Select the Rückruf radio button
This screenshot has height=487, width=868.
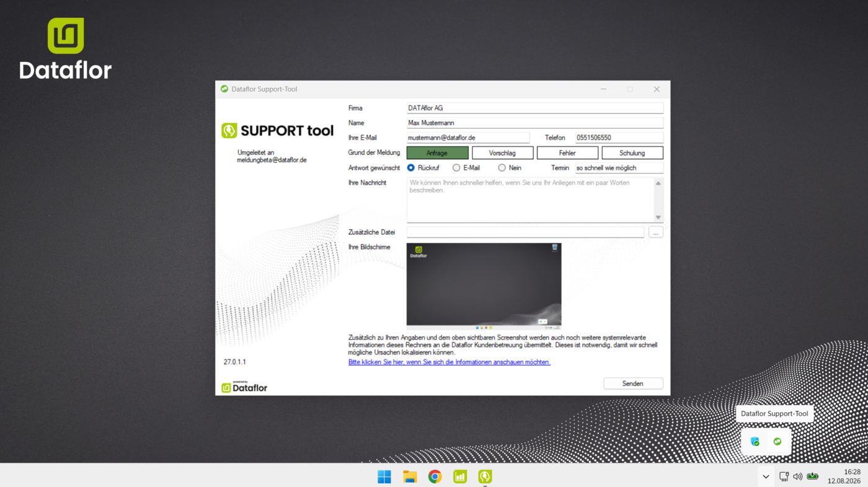410,168
